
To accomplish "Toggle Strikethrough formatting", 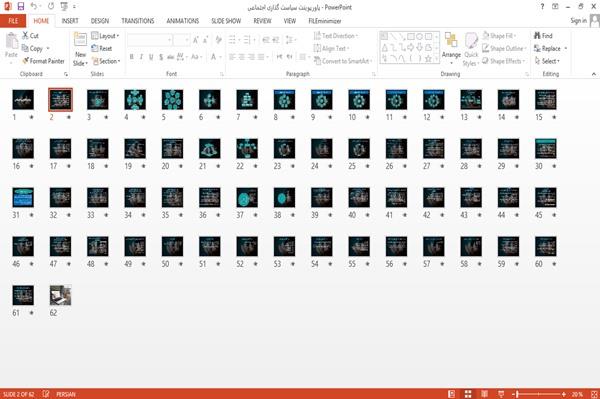I will (x=171, y=57).
